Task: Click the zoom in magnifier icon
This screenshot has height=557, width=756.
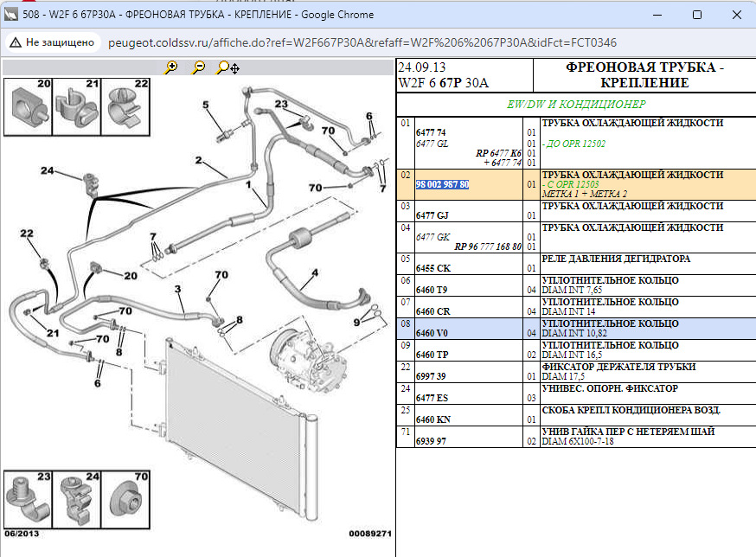Action: (171, 67)
